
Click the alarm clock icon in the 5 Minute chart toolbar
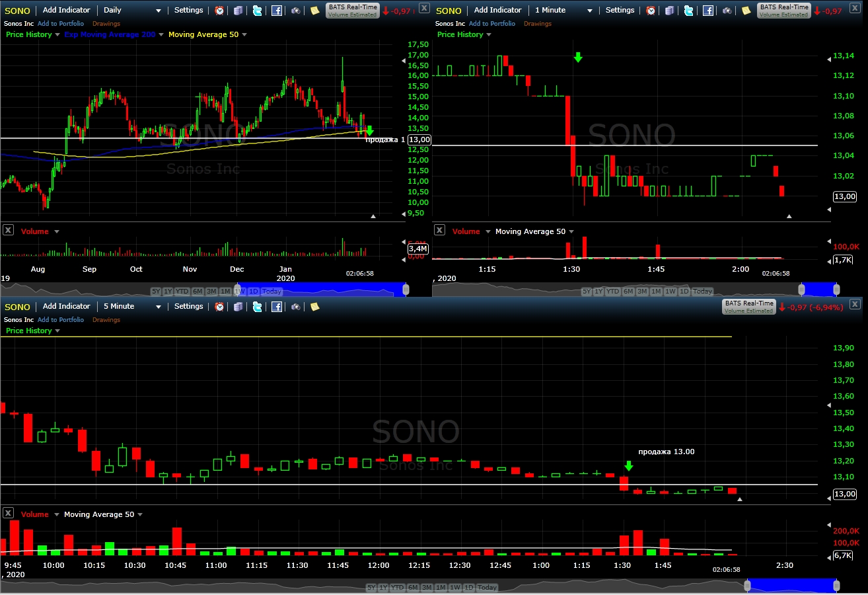[x=220, y=307]
